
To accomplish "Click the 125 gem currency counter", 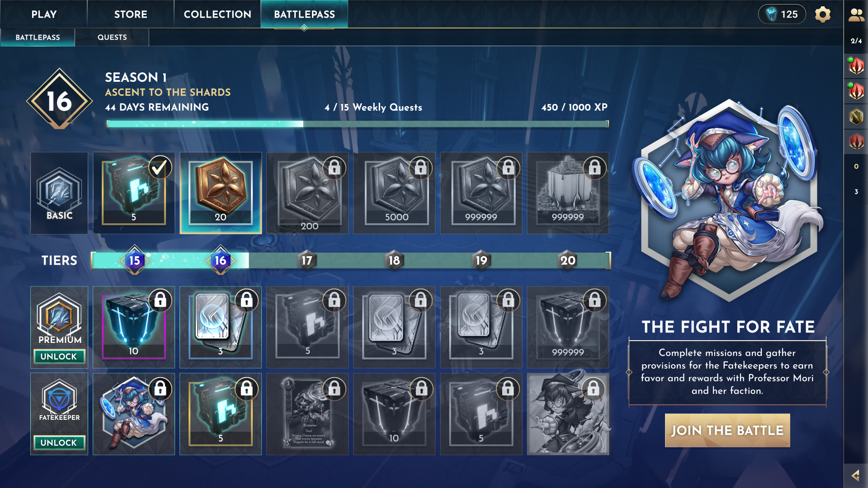I will pyautogui.click(x=782, y=14).
